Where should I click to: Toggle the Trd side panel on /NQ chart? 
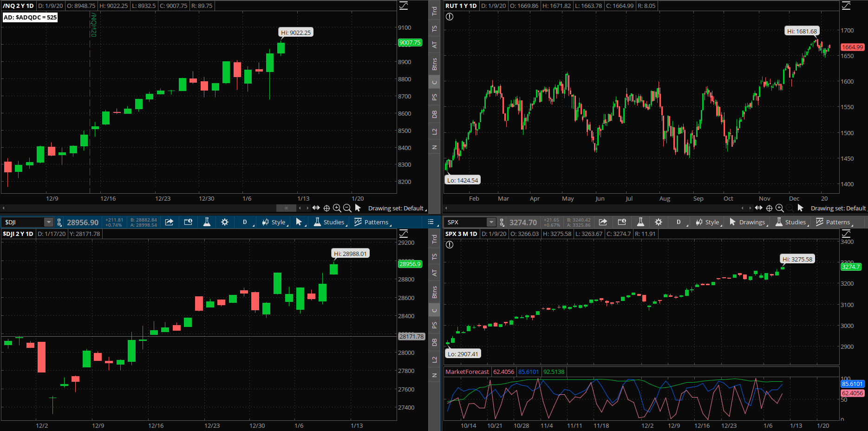(x=434, y=11)
